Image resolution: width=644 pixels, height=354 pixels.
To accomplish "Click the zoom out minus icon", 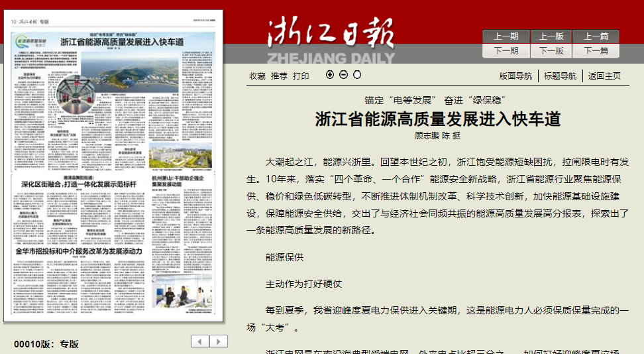I will (343, 75).
